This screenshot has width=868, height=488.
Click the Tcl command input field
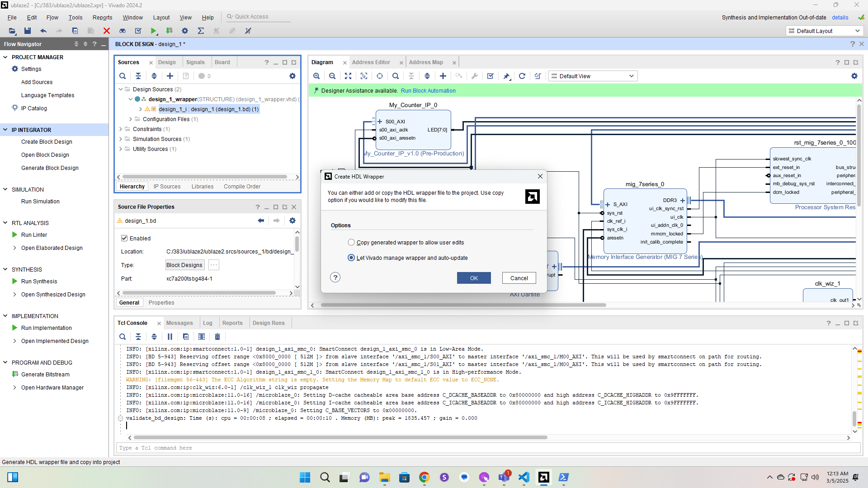click(x=488, y=448)
